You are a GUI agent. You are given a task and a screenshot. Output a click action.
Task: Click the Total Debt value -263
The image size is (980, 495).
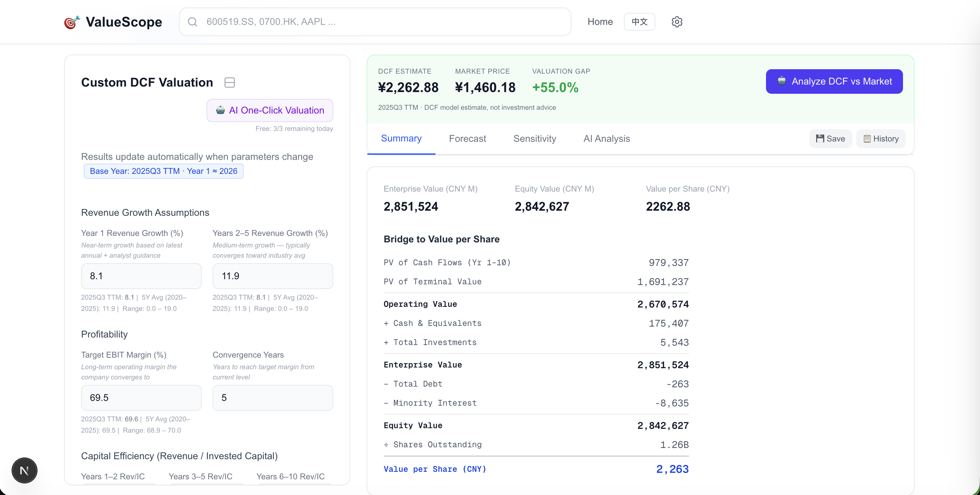tap(677, 384)
